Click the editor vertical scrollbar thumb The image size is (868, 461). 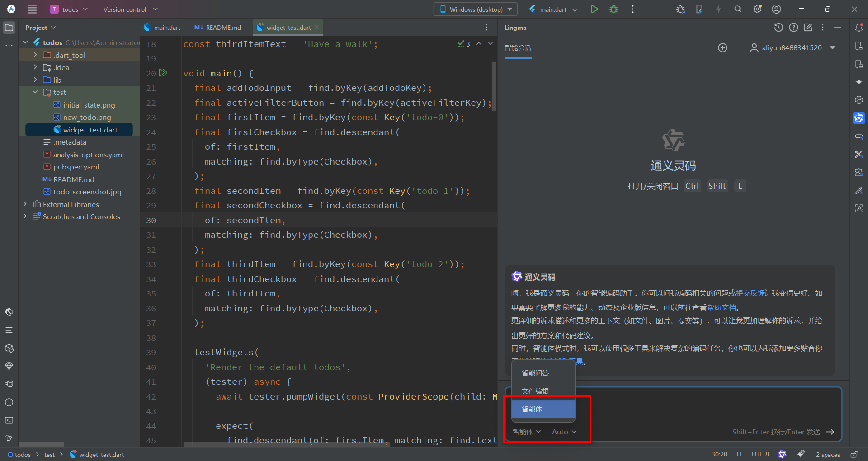pyautogui.click(x=494, y=86)
